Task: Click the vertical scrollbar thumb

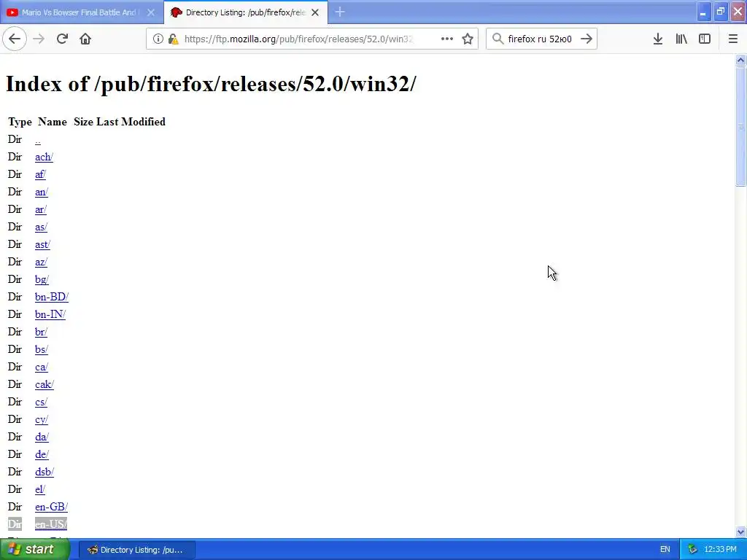Action: point(740,127)
